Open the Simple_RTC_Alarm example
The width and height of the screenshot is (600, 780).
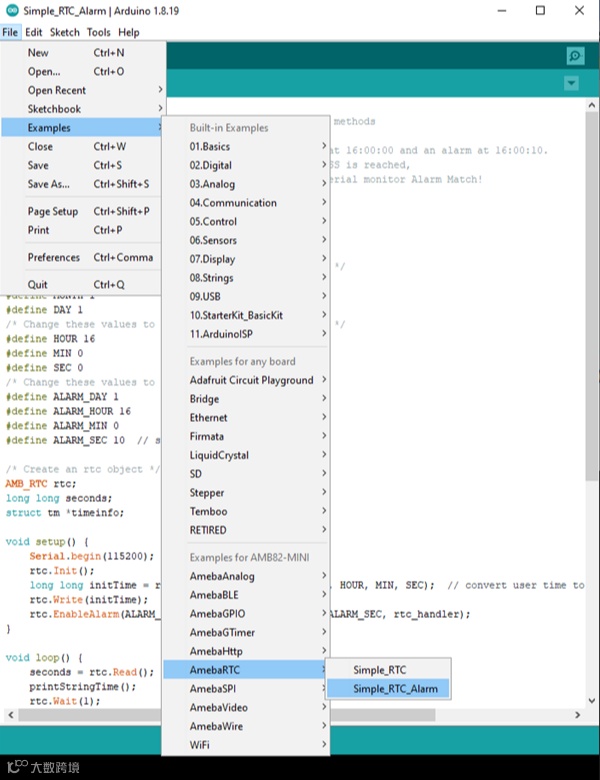pyautogui.click(x=388, y=689)
